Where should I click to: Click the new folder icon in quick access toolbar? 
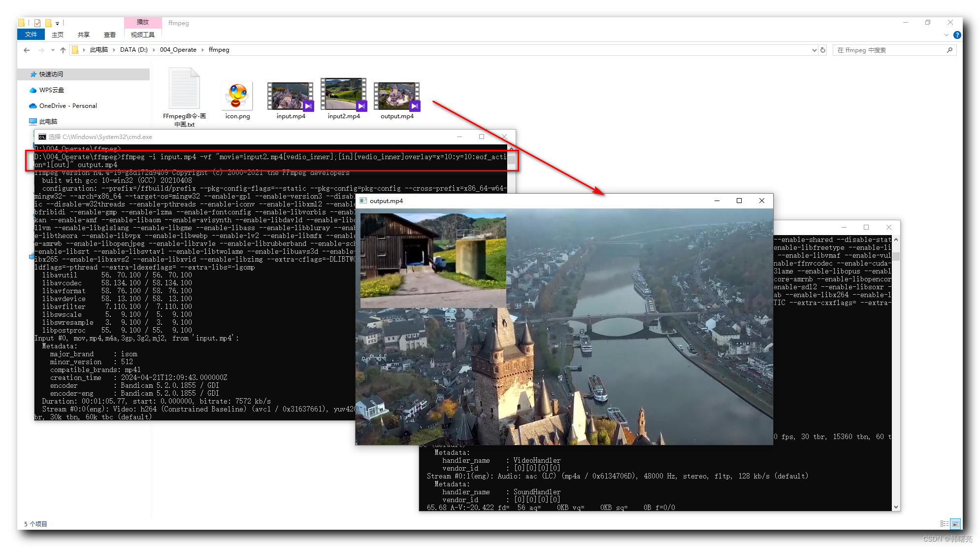point(48,23)
